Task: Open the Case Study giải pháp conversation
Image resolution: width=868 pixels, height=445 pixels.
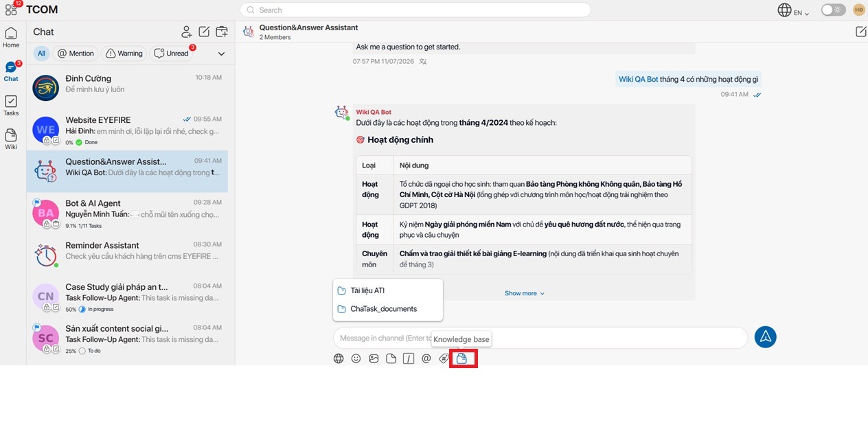Action: pos(128,297)
